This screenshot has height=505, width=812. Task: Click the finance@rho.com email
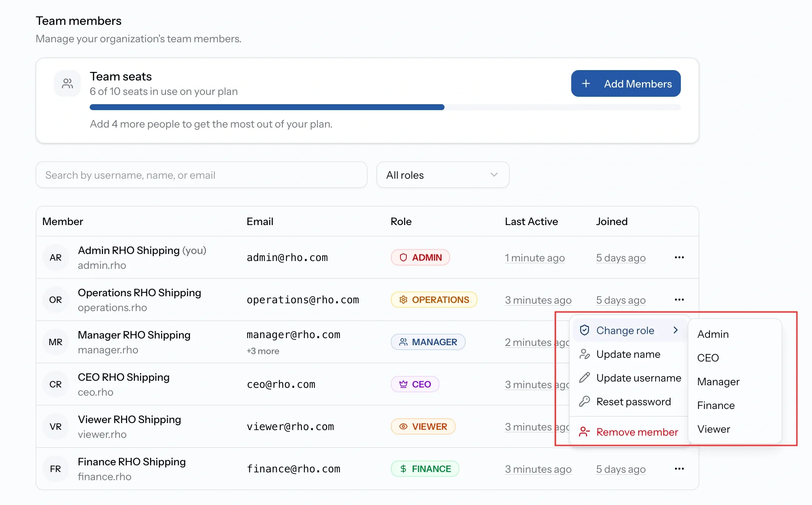click(293, 469)
